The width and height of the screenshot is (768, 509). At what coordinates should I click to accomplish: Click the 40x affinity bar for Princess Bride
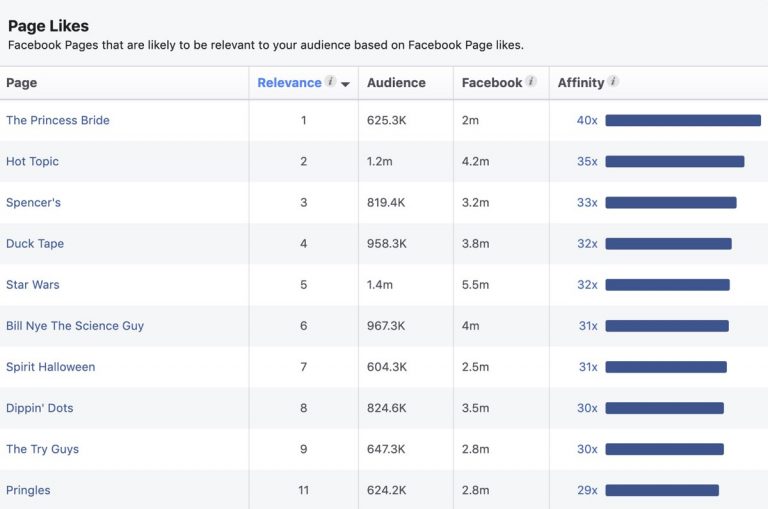683,120
